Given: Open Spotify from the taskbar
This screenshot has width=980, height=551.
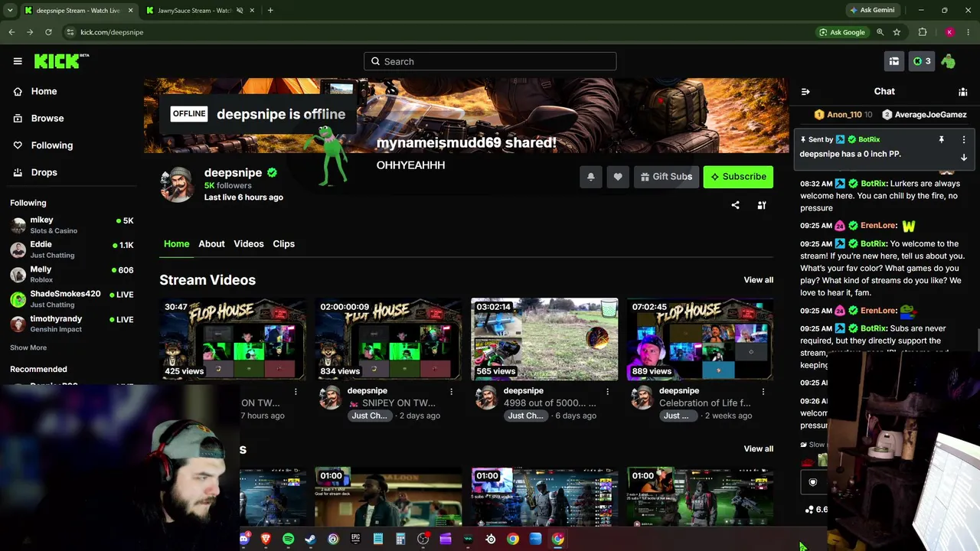Looking at the screenshot, I should click(288, 539).
